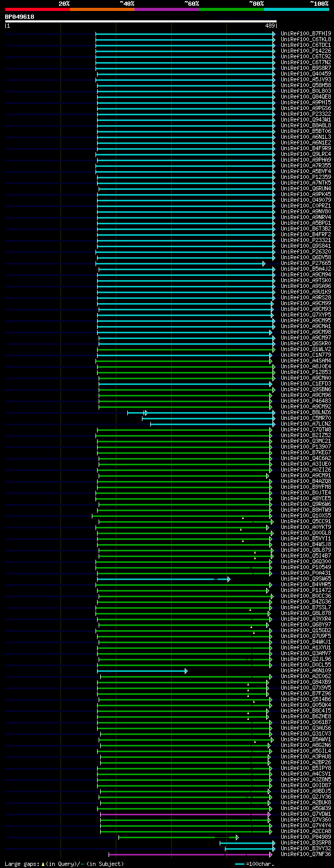The image size is (334, 868).
Task: Select label UniRef100_A7R355
Action: [x=306, y=165]
